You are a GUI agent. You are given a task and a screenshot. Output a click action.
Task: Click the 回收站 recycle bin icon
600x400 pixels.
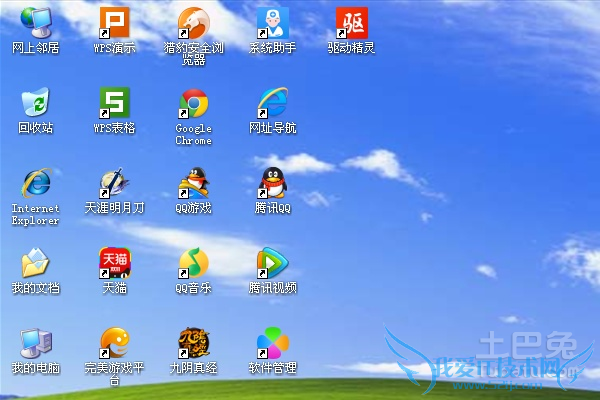pos(35,103)
